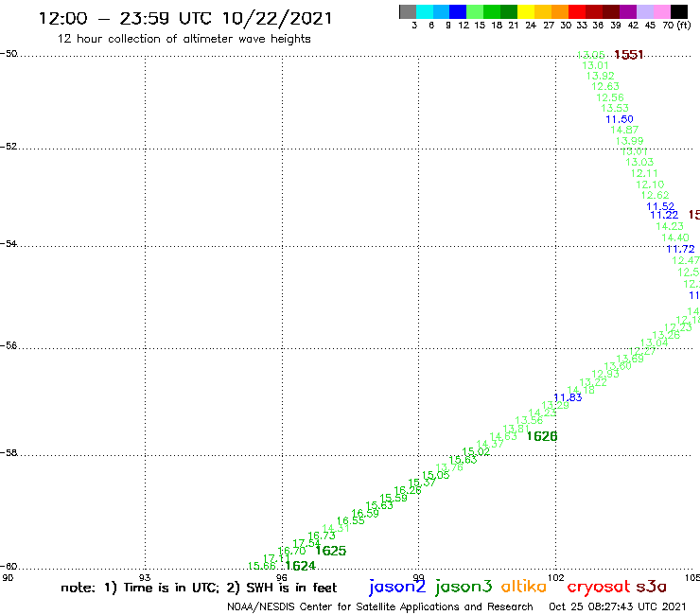Click the 12.11 wave height value

[644, 173]
